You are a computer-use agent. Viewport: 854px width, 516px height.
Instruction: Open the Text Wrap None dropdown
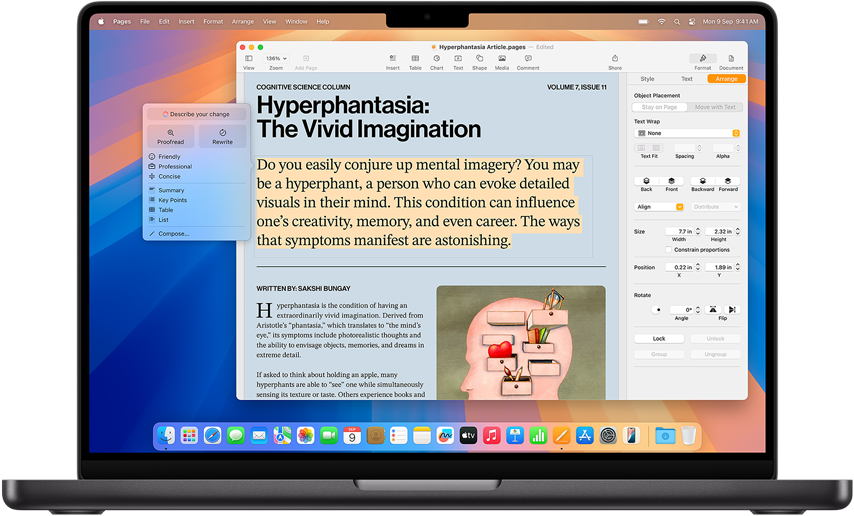[x=688, y=133]
